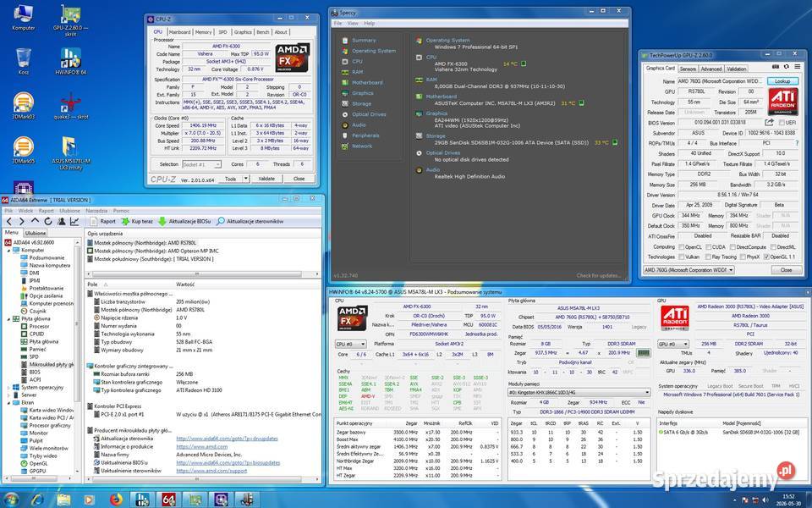The height and width of the screenshot is (508, 812).
Task: Click Lookup button in GPU-Z
Action: click(x=782, y=81)
